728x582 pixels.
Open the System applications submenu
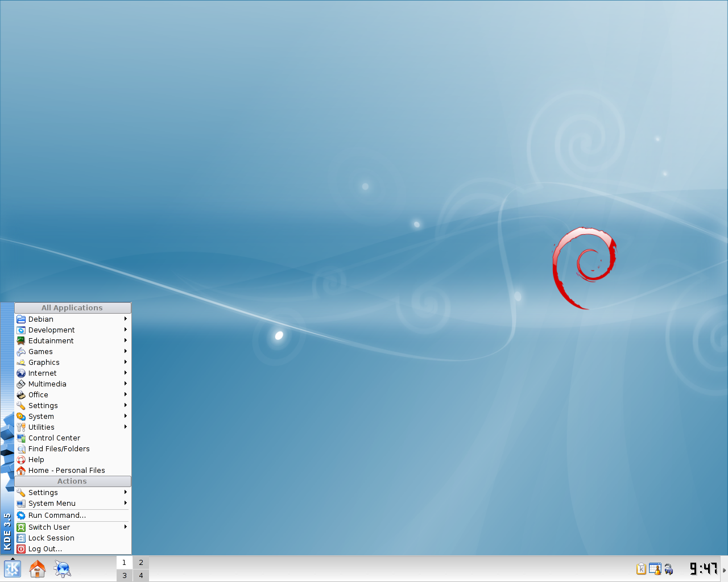(x=73, y=417)
